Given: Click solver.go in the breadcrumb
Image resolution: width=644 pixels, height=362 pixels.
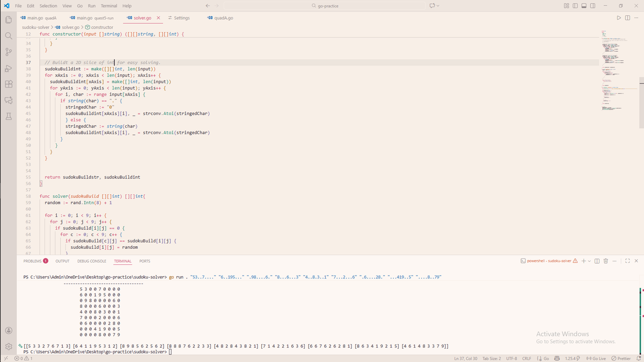Looking at the screenshot, I should (67, 27).
